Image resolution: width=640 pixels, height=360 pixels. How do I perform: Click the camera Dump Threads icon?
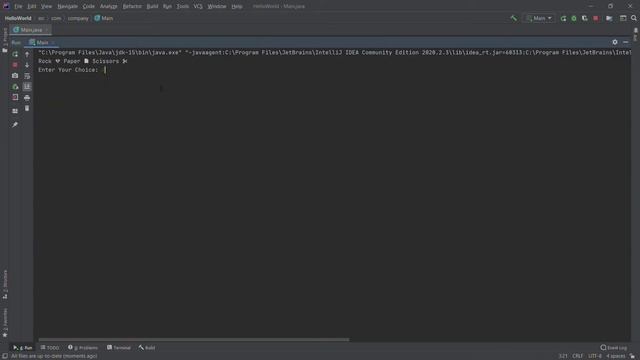pos(15,76)
